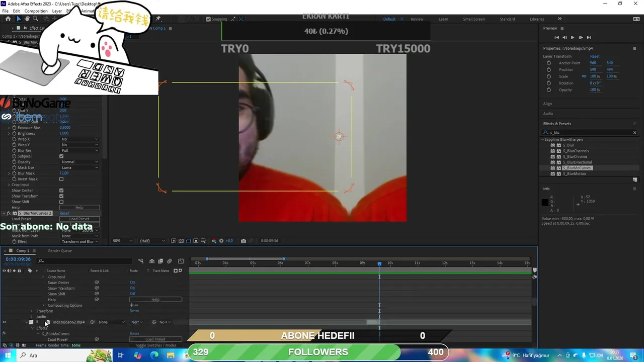The width and height of the screenshot is (644, 362).
Task: Enable Motion Blur switch in timeline header
Action: [x=169, y=261]
